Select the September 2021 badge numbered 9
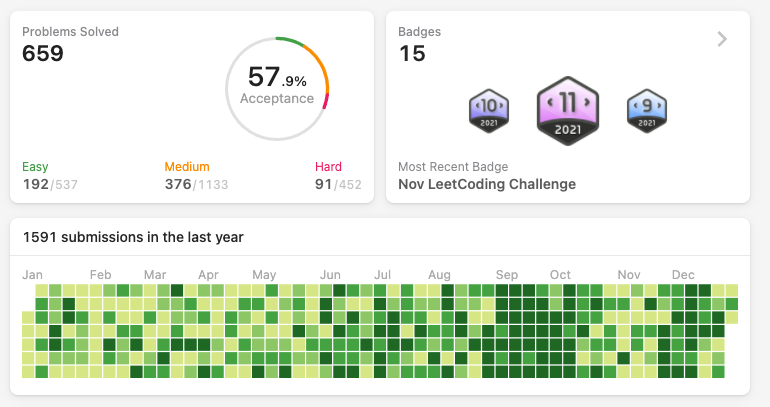 [647, 111]
